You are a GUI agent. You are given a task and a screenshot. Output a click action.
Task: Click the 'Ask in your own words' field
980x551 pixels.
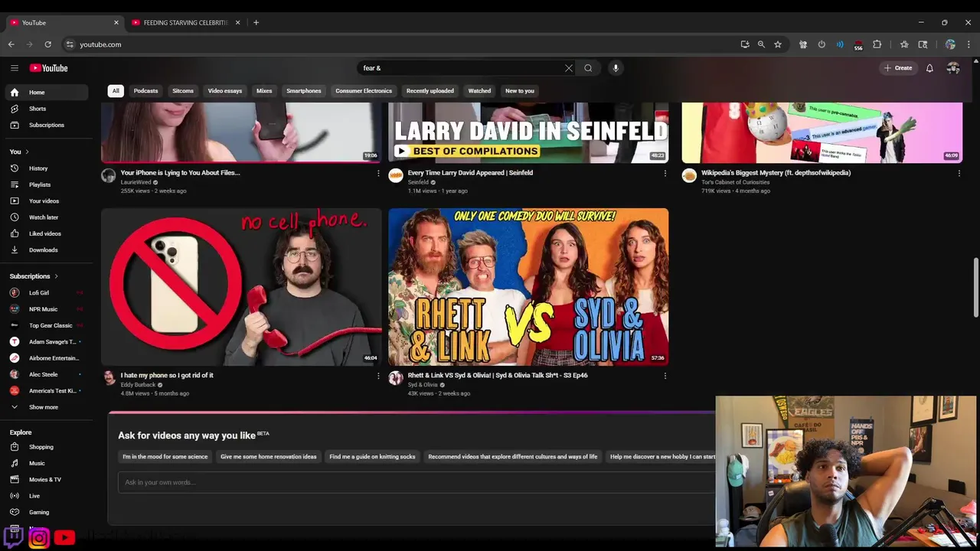(x=416, y=482)
